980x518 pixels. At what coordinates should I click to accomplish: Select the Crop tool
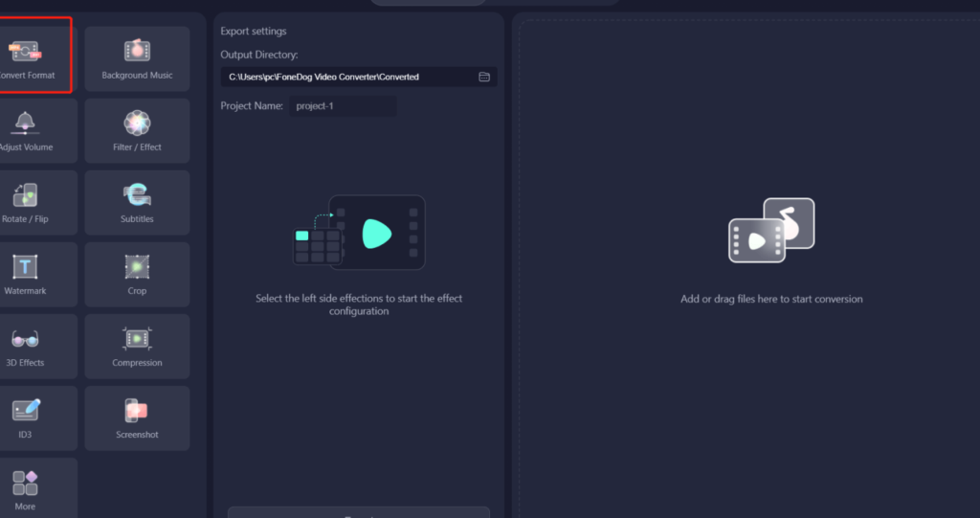137,274
